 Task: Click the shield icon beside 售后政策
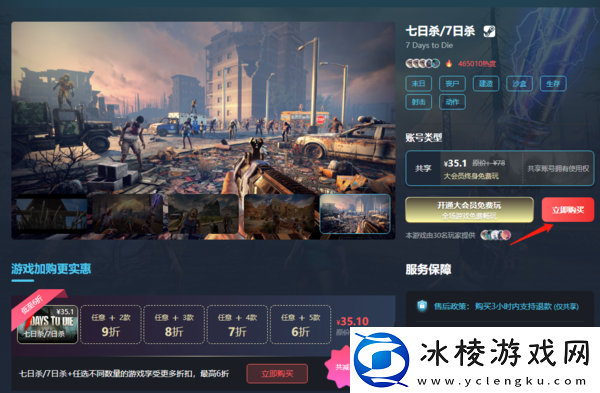(422, 306)
